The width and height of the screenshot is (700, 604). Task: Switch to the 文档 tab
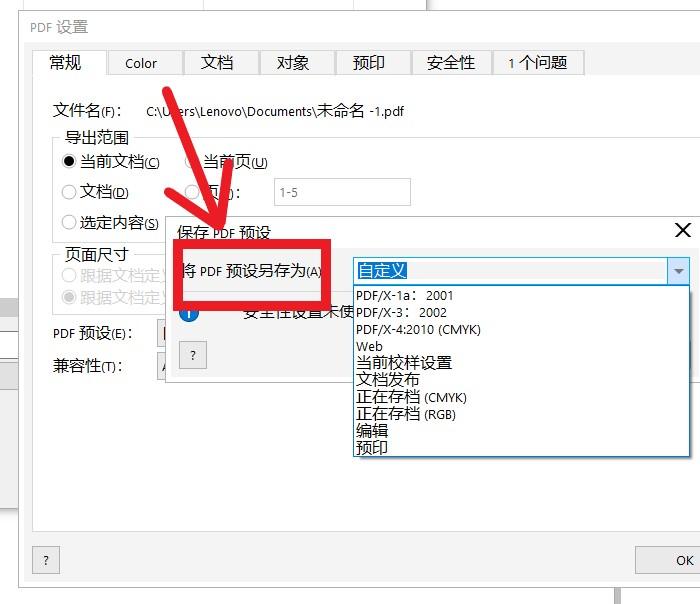point(221,63)
